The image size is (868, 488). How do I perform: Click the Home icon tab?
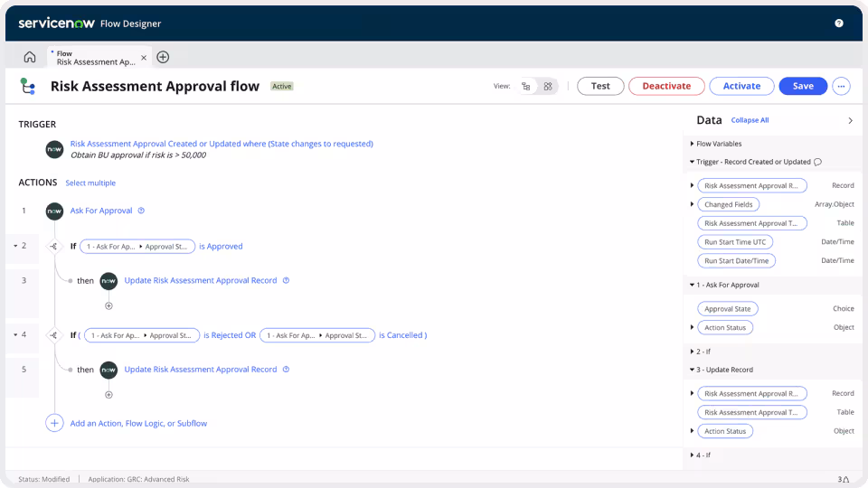click(x=30, y=57)
